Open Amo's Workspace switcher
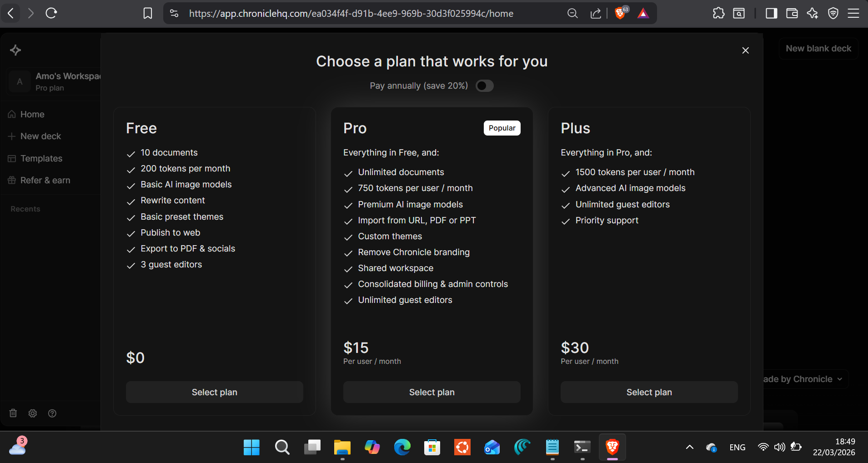The width and height of the screenshot is (868, 463). (x=54, y=81)
